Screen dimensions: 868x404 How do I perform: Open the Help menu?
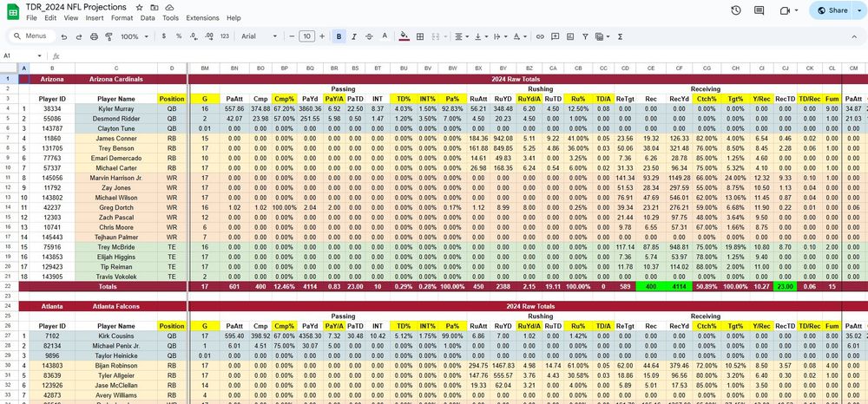233,17
